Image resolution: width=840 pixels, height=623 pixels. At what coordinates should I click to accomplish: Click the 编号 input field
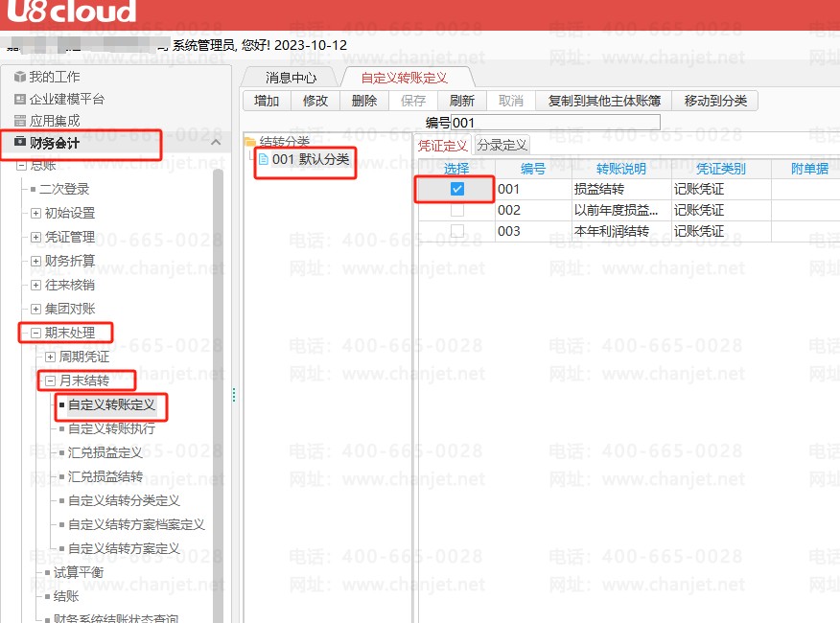[556, 123]
